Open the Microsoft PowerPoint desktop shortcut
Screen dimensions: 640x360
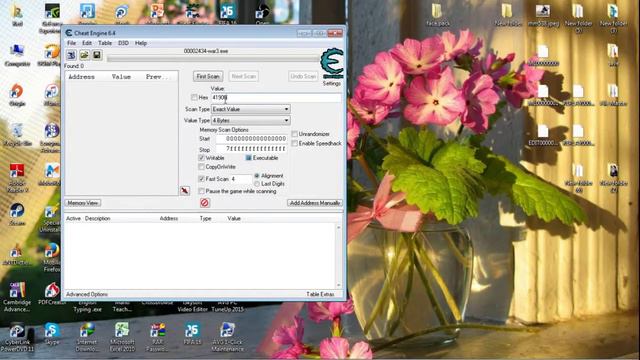click(157, 13)
